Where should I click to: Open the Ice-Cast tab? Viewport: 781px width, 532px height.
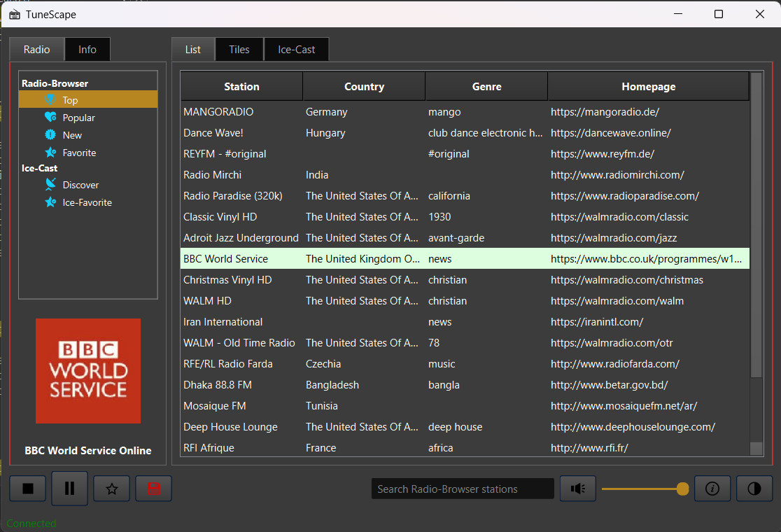[296, 50]
